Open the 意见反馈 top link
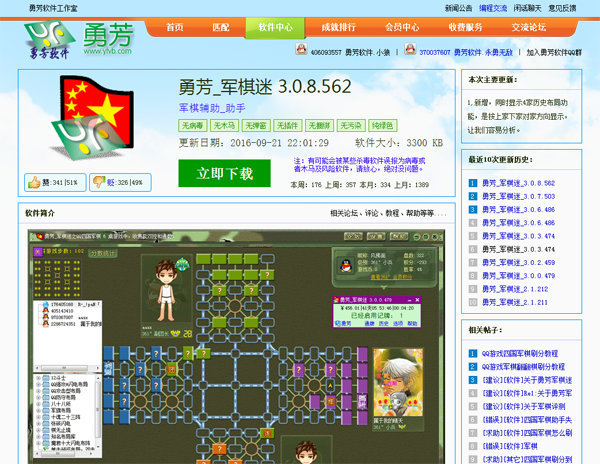 [562, 8]
